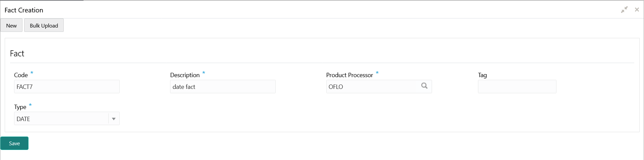
Task: Click the Product Processor field showing OFLO
Action: (x=372, y=87)
